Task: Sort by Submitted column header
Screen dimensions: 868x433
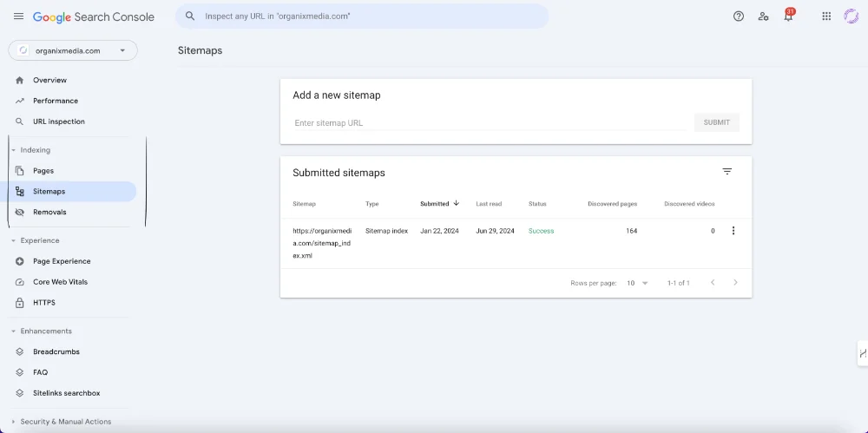Action: coord(435,204)
